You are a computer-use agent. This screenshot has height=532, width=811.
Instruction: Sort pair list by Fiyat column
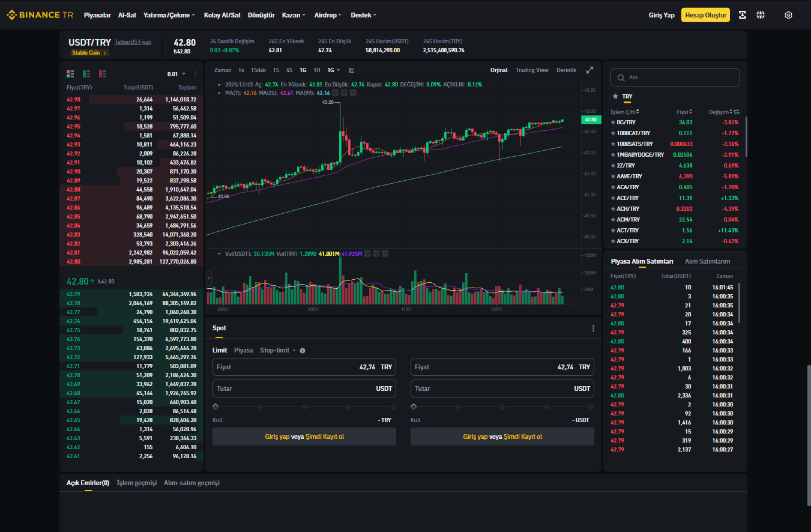coord(685,112)
